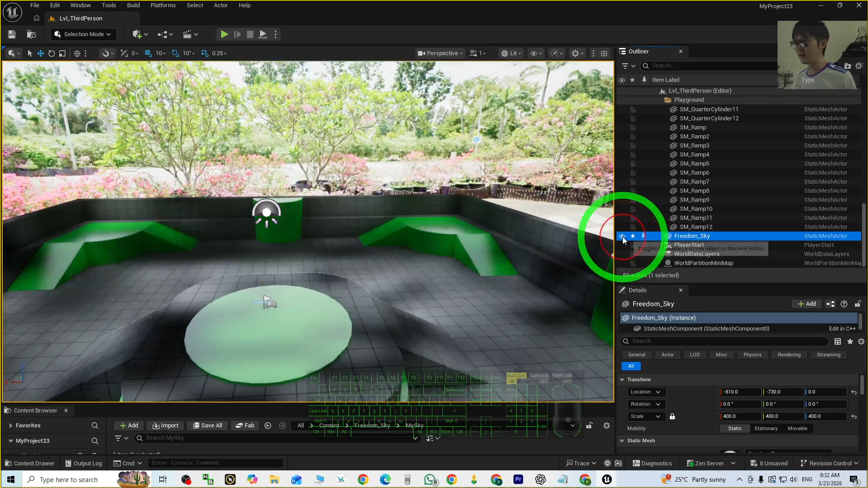Click the Blueprints icon in the toolbar

coord(164,34)
